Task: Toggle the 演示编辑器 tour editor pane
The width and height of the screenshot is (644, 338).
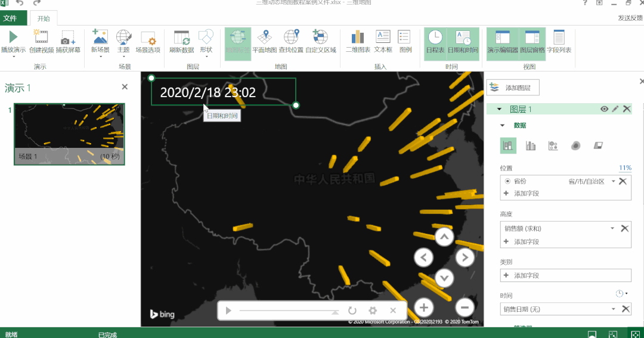Action: coord(502,44)
